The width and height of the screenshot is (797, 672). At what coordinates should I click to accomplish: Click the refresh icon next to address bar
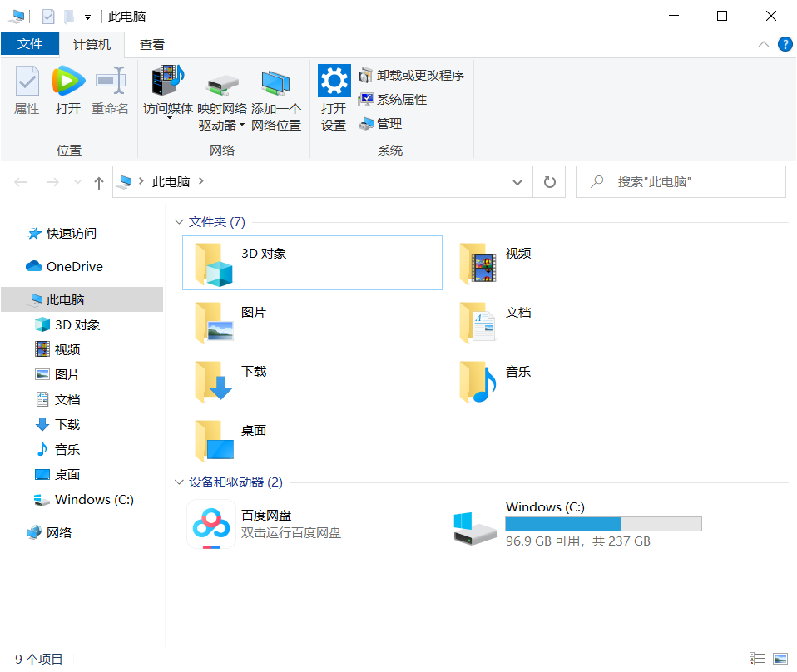549,181
